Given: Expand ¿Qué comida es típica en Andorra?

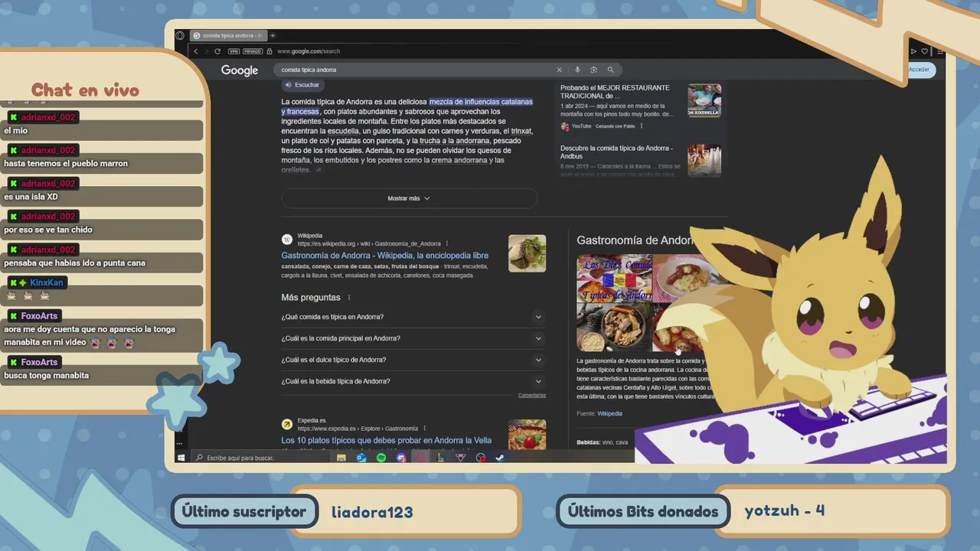Looking at the screenshot, I should (413, 317).
